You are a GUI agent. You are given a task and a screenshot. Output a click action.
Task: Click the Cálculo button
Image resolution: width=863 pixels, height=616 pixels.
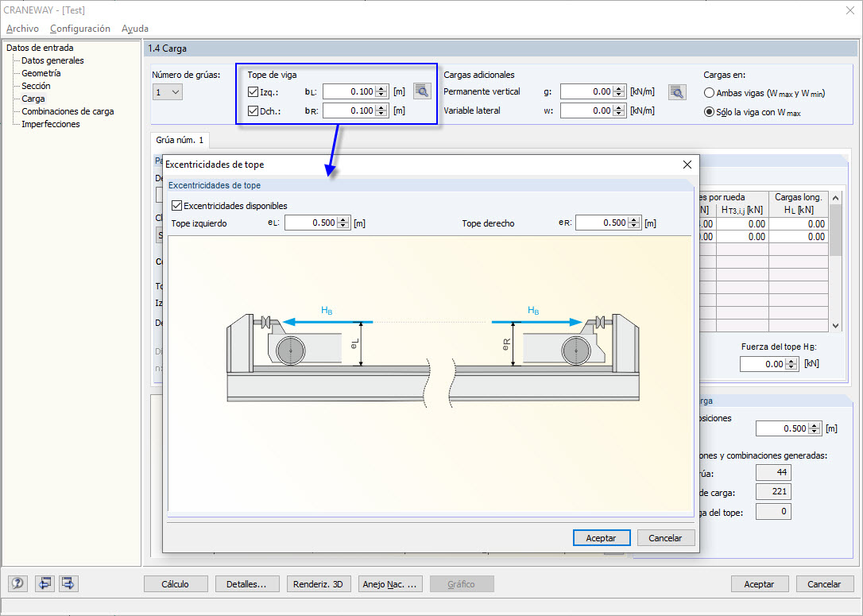176,584
